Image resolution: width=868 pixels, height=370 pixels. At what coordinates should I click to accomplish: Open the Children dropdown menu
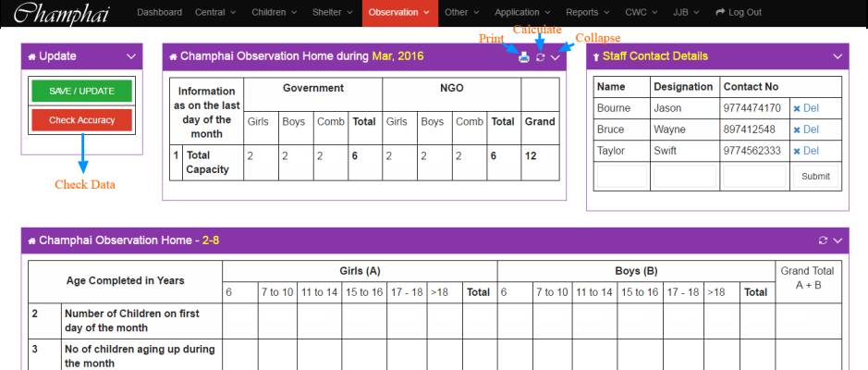coord(274,12)
